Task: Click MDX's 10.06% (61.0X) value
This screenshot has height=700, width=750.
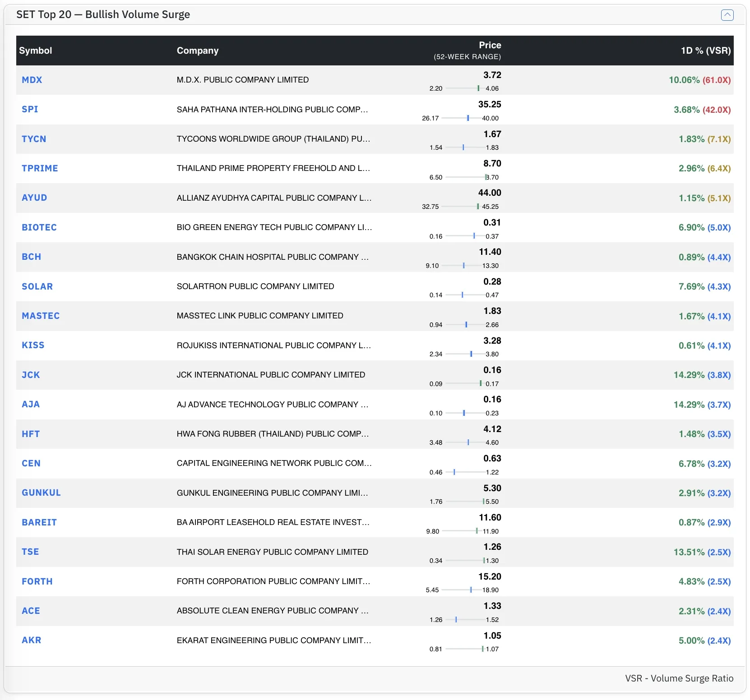Action: (700, 80)
